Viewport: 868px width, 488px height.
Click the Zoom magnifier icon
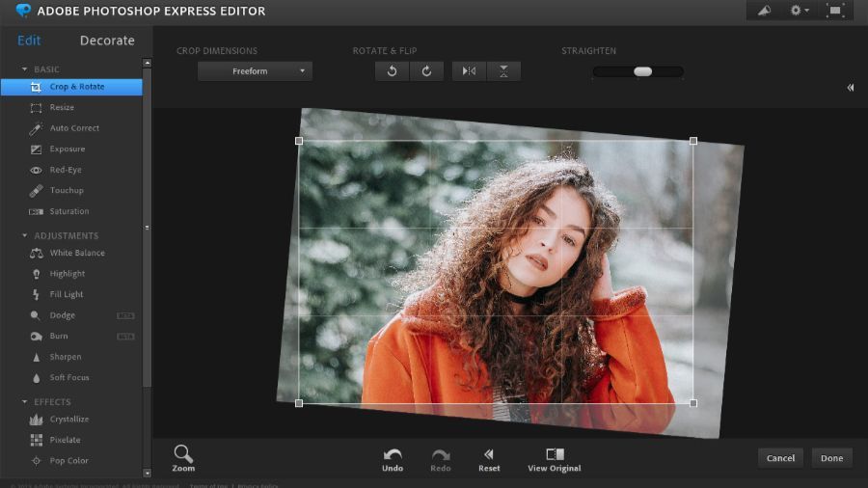183,454
